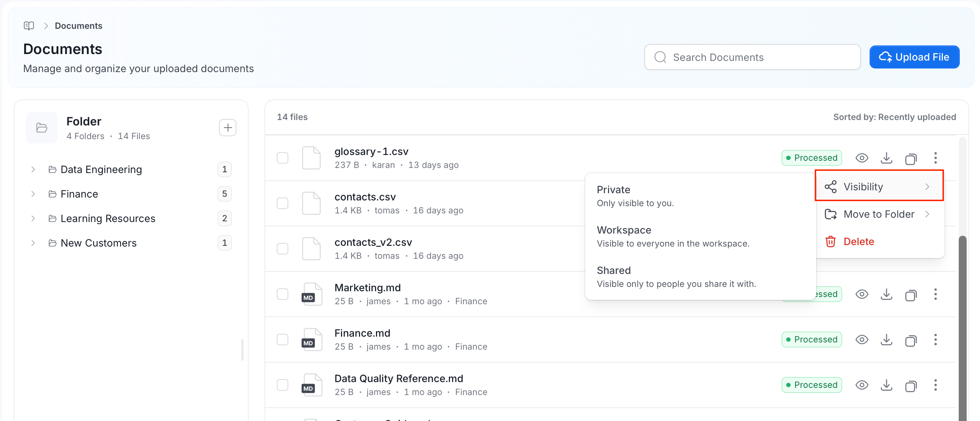
Task: Open the three-dot menu for glossary-1.csv
Action: pos(936,158)
